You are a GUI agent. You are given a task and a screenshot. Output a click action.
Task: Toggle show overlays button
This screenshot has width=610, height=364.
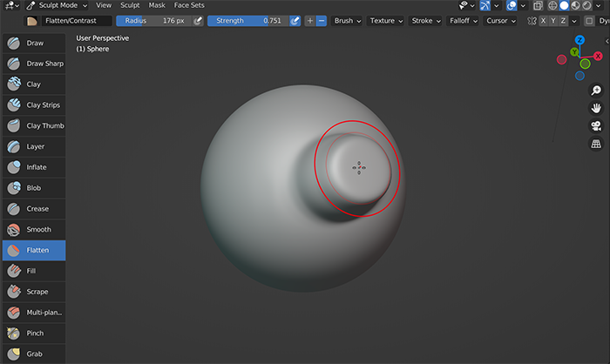(x=512, y=5)
